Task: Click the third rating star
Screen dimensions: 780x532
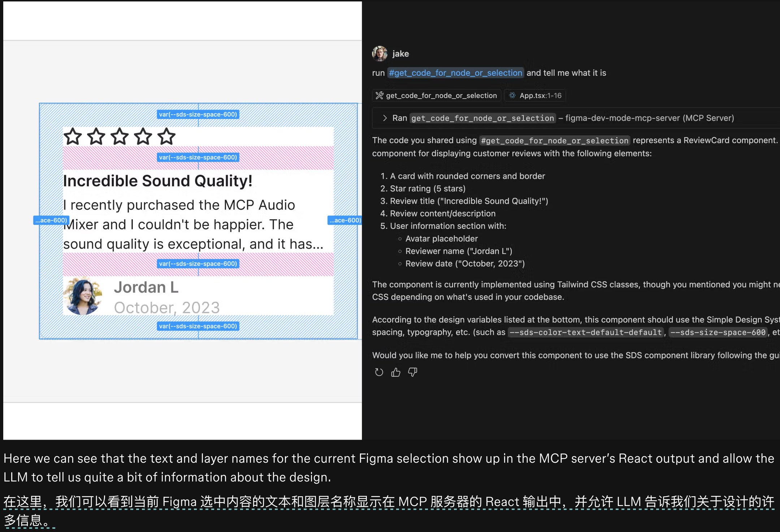Action: click(120, 136)
